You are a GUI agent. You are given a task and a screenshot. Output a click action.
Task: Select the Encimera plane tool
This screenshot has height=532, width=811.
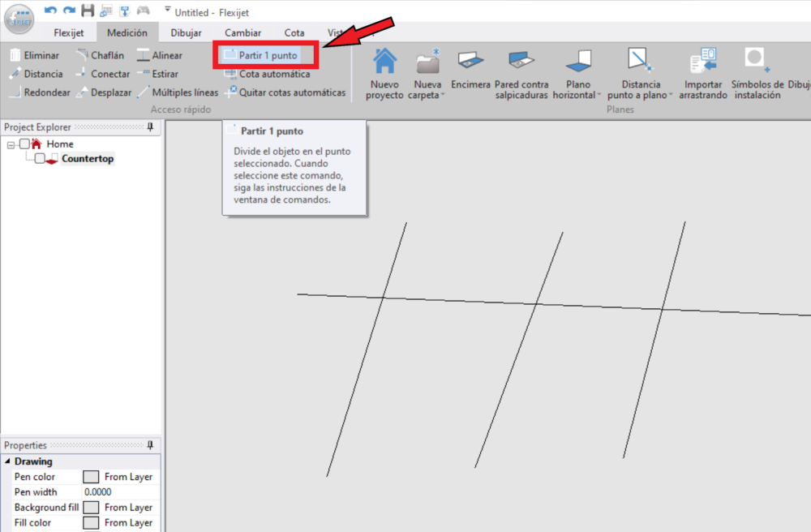(x=470, y=69)
